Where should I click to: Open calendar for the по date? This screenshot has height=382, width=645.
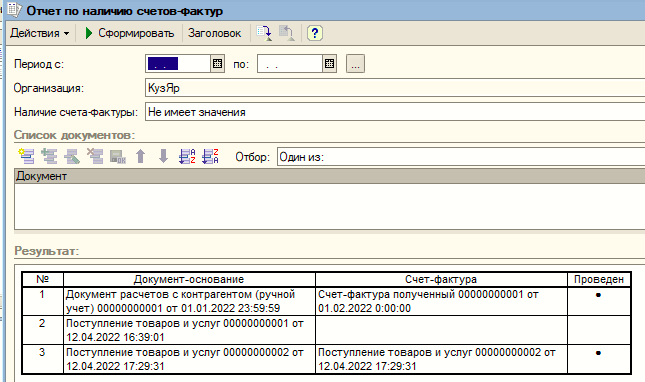pos(329,64)
